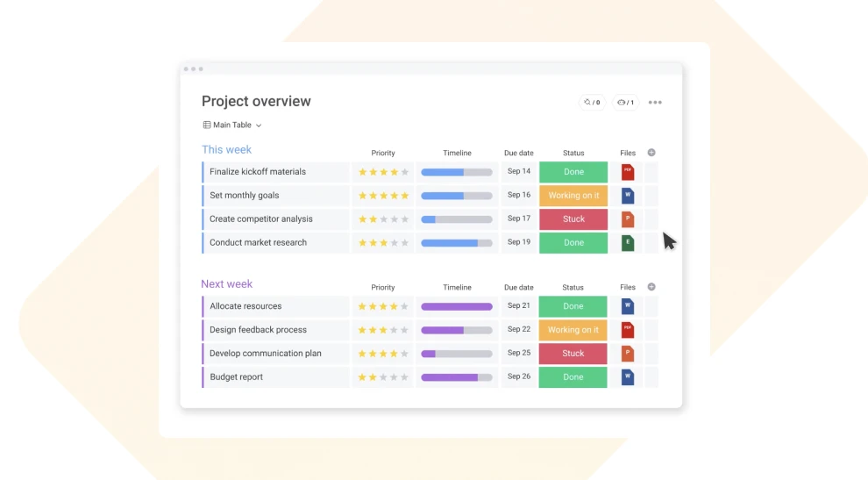Change Stuck status of Create competitor analysis
Viewport: 868px width, 480px height.
coord(573,219)
